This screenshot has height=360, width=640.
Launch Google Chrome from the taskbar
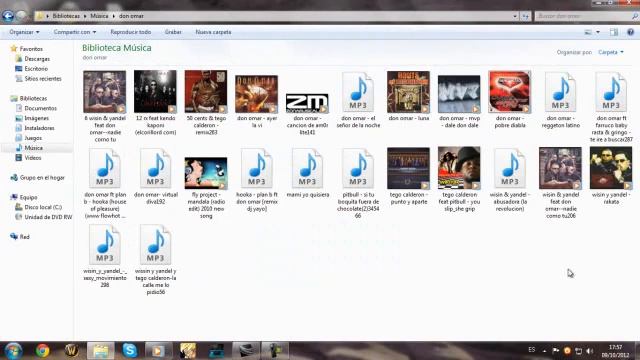(42, 351)
